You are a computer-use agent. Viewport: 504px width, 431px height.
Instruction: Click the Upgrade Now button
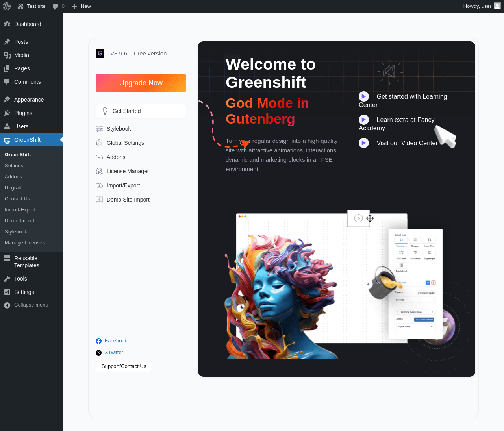[141, 83]
